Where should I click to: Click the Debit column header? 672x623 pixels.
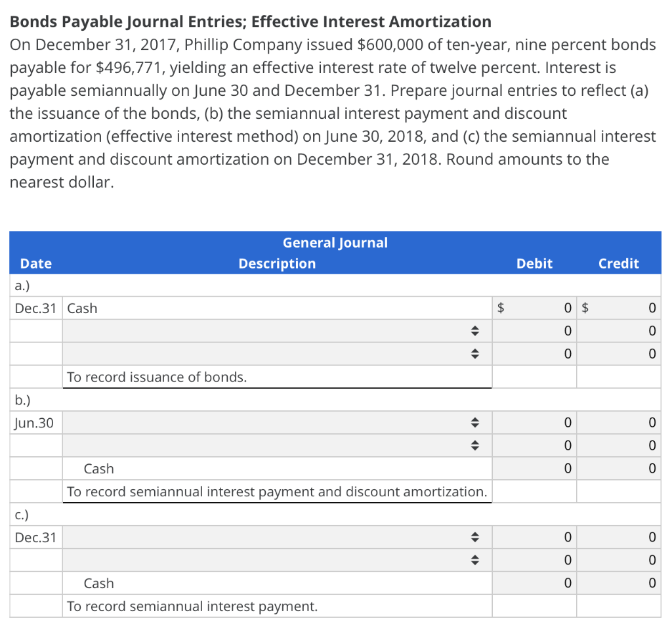(534, 263)
